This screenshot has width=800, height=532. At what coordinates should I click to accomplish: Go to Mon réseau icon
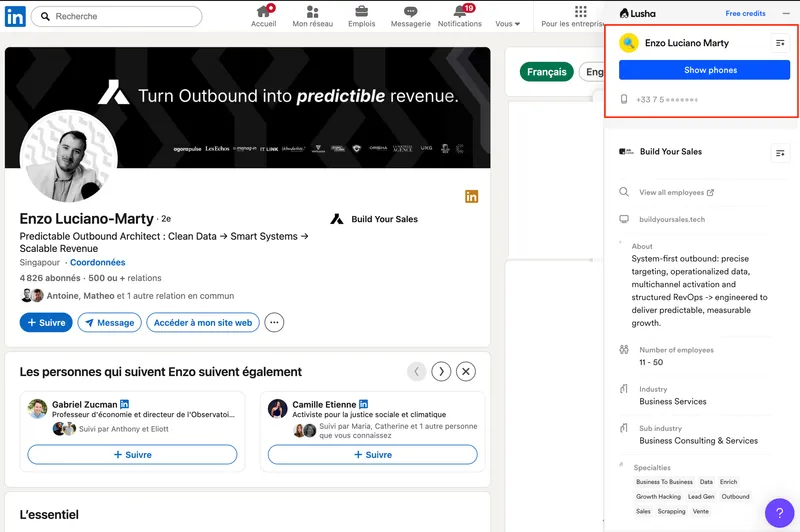(x=313, y=12)
